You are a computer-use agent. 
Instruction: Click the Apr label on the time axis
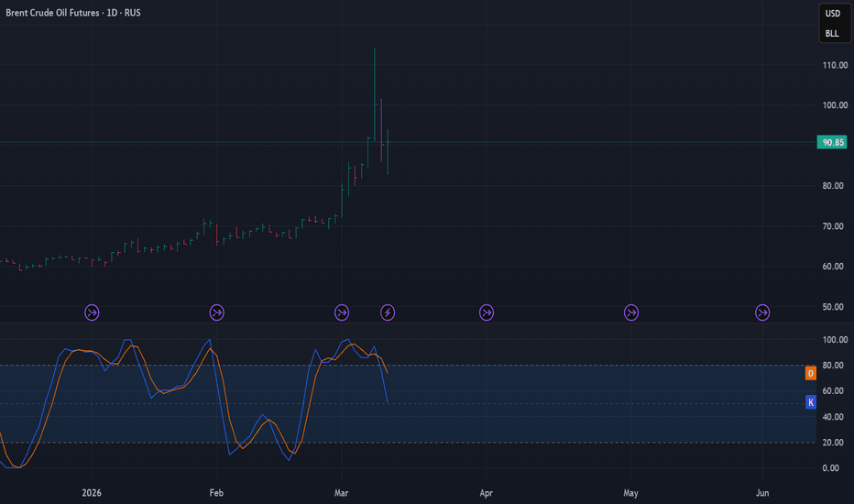(x=486, y=493)
